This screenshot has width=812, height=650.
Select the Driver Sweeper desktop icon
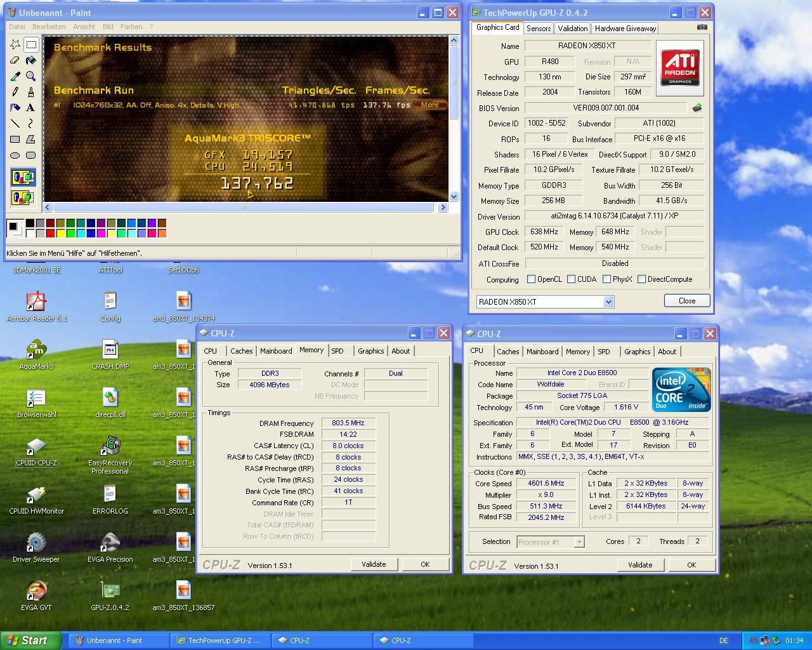pos(36,547)
